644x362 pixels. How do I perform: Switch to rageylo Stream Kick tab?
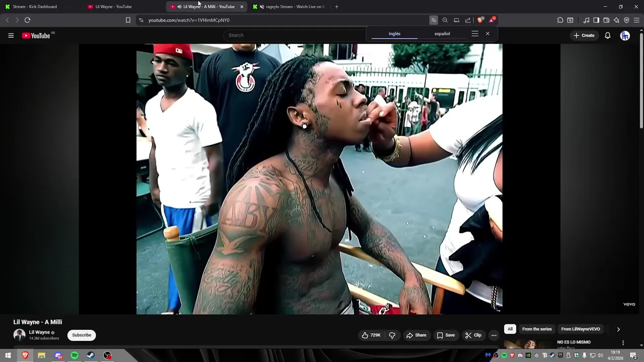290,7
